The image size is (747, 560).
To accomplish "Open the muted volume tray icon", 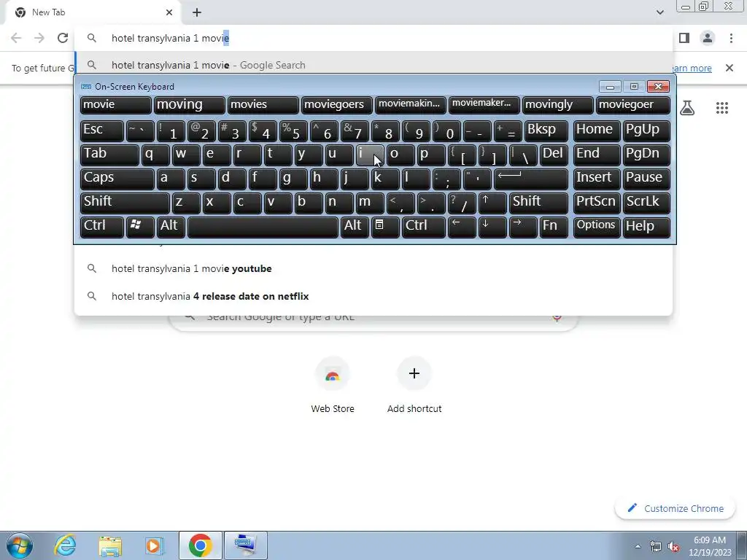I will pyautogui.click(x=673, y=547).
